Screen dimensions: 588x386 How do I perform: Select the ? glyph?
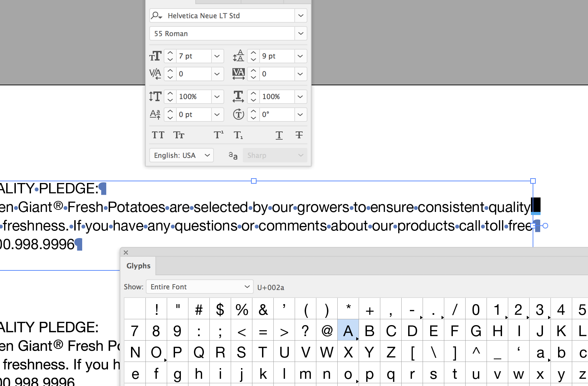pyautogui.click(x=305, y=330)
